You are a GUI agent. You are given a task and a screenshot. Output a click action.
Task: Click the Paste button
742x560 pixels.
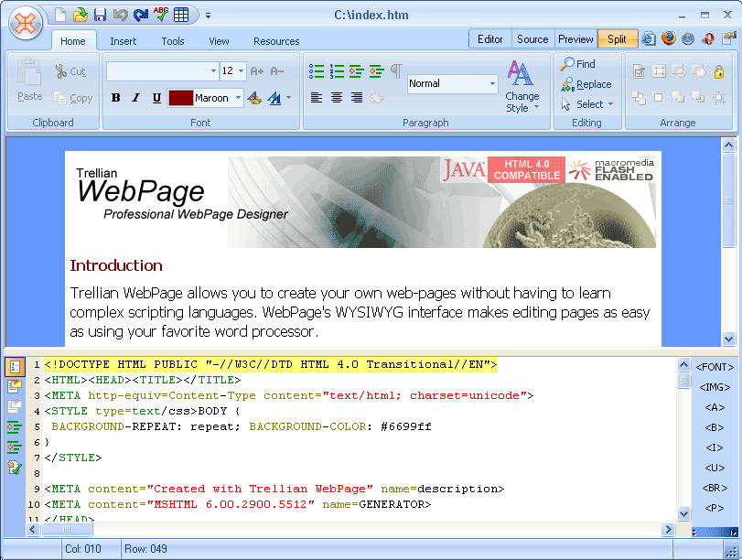tap(29, 81)
